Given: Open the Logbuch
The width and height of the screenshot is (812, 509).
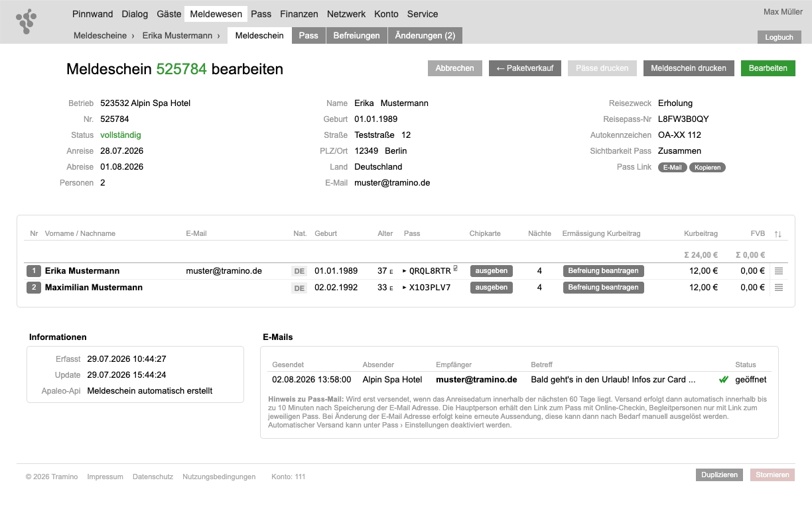Looking at the screenshot, I should [x=779, y=37].
